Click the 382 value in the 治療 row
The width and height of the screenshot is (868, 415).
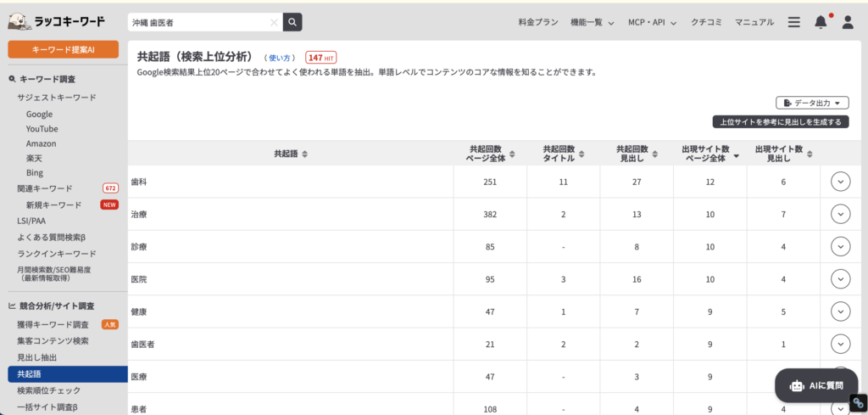point(490,215)
